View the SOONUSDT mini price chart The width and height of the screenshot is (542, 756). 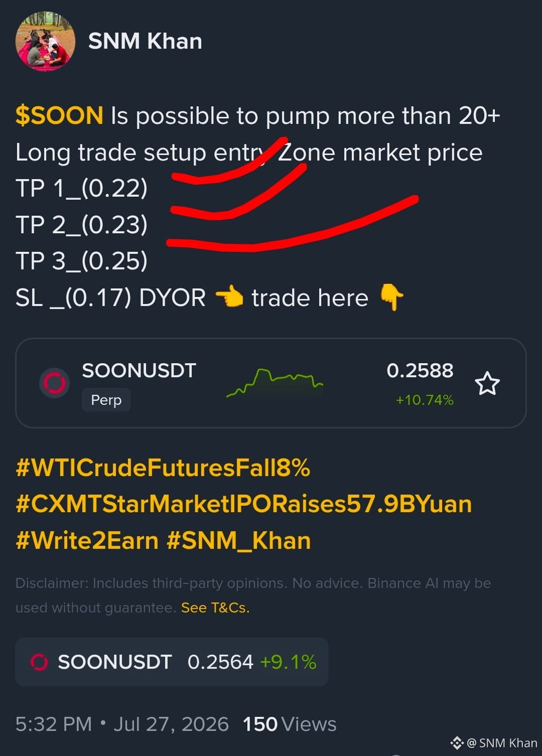(x=275, y=383)
